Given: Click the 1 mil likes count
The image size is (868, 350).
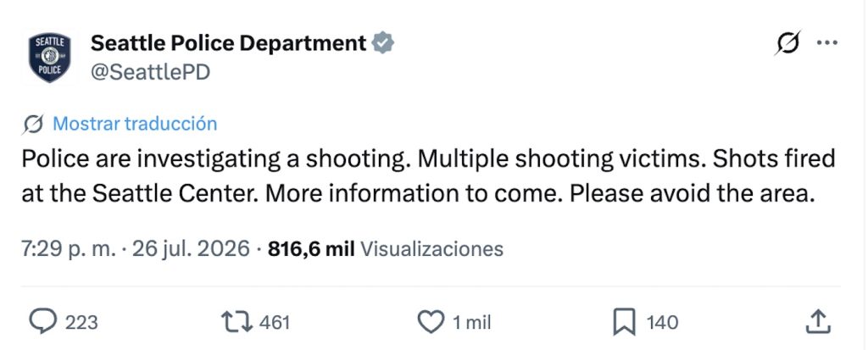Looking at the screenshot, I should [x=471, y=322].
